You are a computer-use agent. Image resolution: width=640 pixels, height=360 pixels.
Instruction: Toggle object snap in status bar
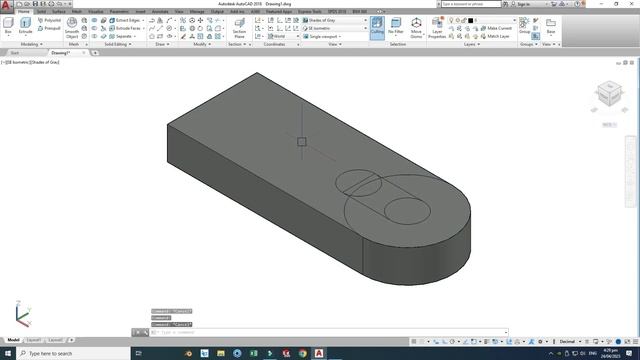[x=473, y=341]
